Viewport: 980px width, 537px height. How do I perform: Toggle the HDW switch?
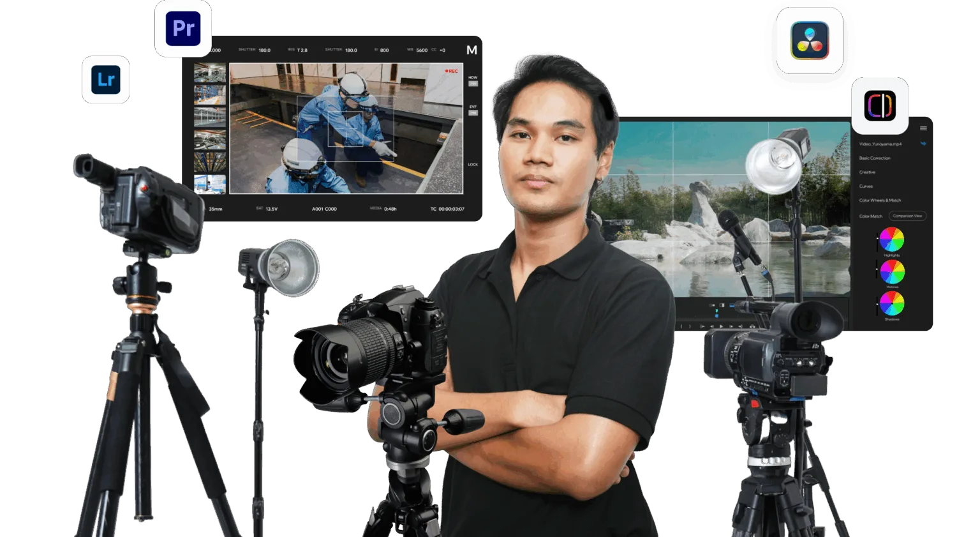473,84
